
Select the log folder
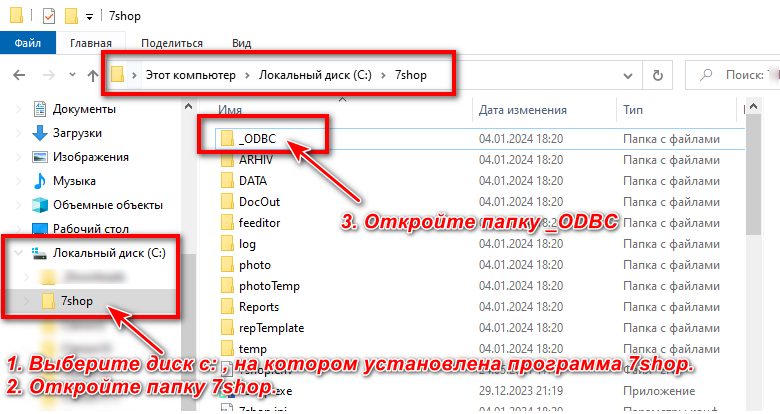[x=247, y=244]
